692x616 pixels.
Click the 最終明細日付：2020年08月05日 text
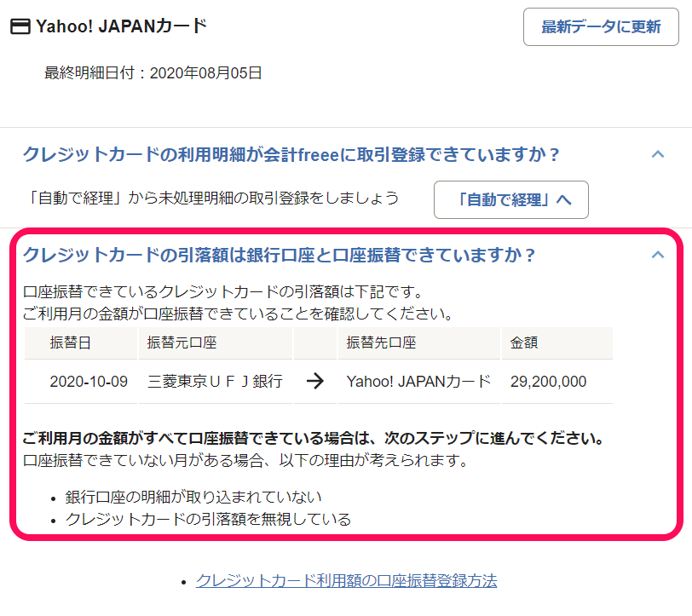[x=153, y=72]
